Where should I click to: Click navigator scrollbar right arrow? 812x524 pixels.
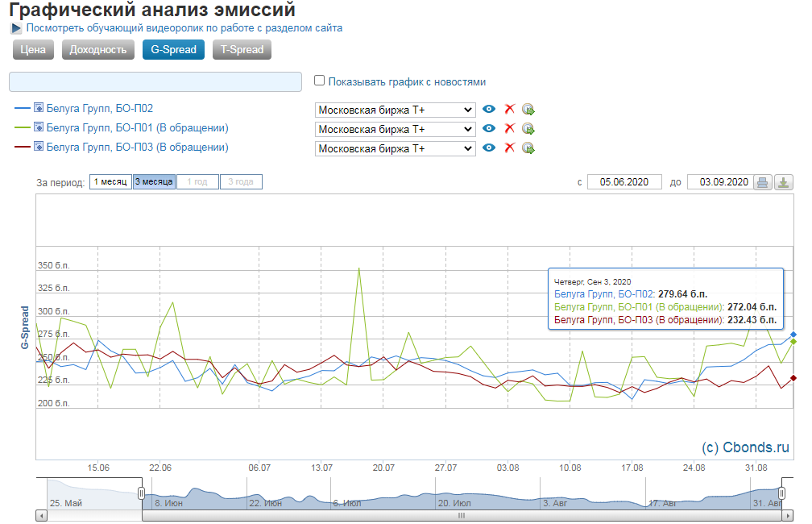coord(788,516)
